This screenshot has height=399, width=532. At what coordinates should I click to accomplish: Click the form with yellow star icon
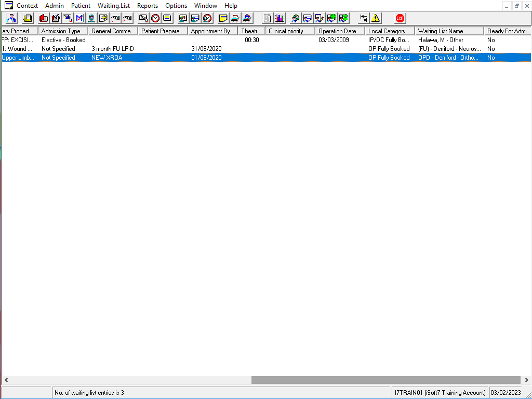click(x=103, y=18)
